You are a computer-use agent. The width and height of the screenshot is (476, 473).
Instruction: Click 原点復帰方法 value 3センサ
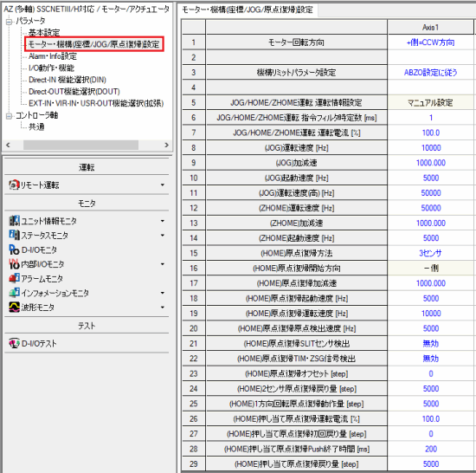tap(430, 253)
